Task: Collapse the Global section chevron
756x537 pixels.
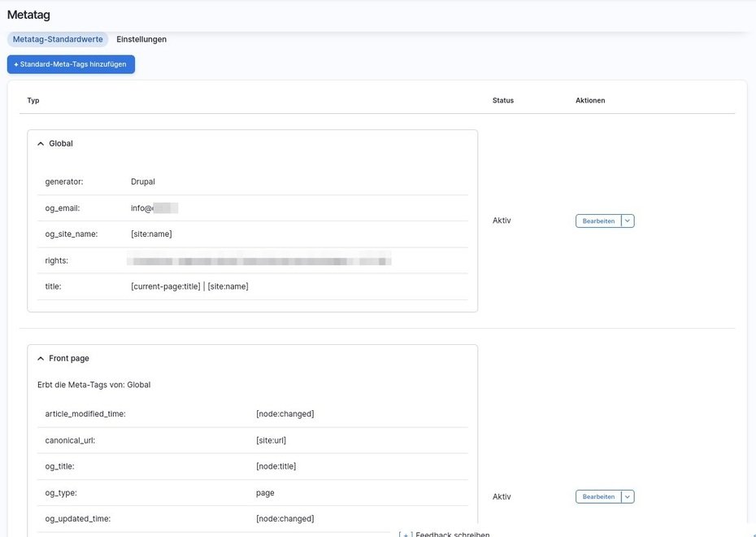Action: point(41,143)
